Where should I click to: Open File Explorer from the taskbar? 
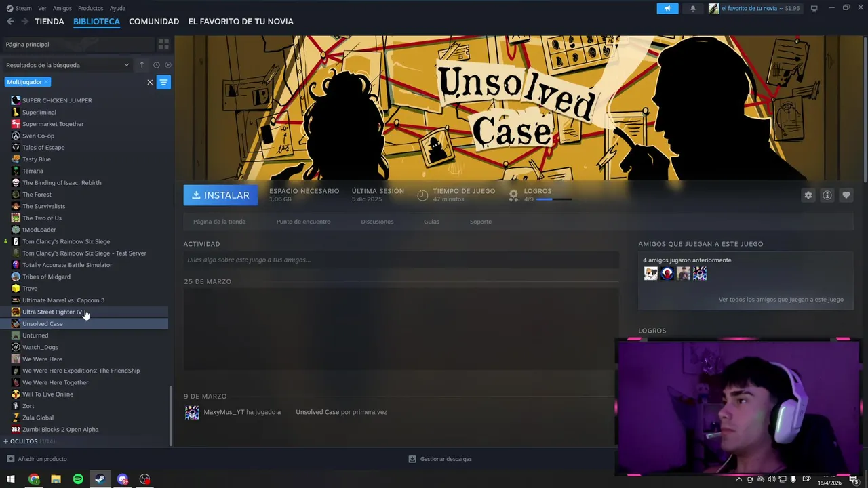coord(56,479)
